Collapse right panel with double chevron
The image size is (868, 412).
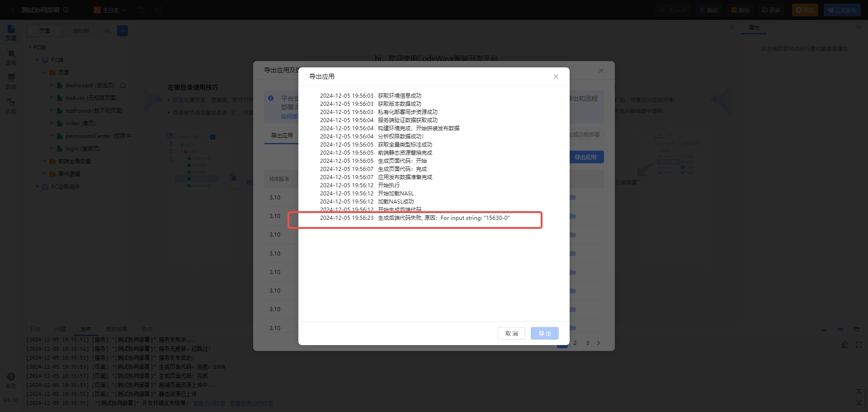point(859,28)
